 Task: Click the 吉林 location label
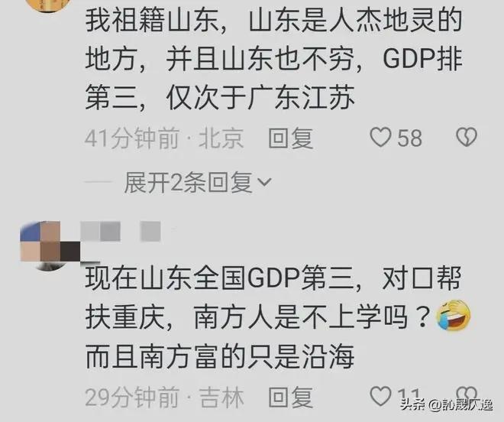click(x=221, y=397)
